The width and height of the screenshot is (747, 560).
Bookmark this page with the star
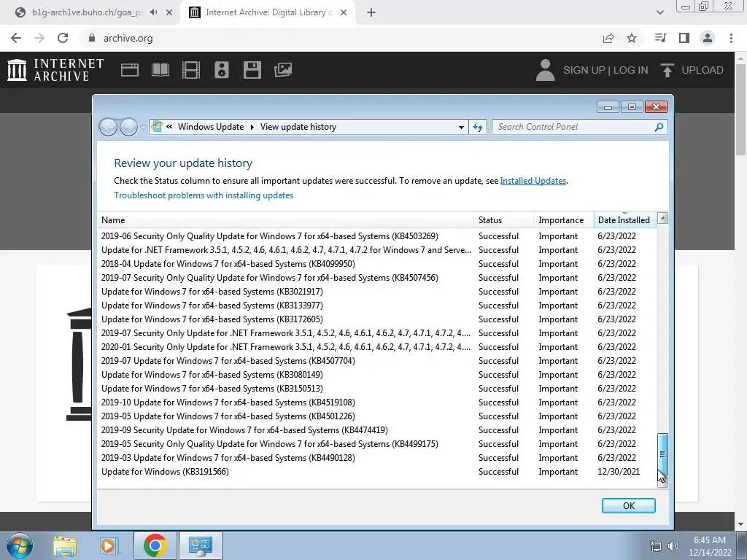point(632,38)
